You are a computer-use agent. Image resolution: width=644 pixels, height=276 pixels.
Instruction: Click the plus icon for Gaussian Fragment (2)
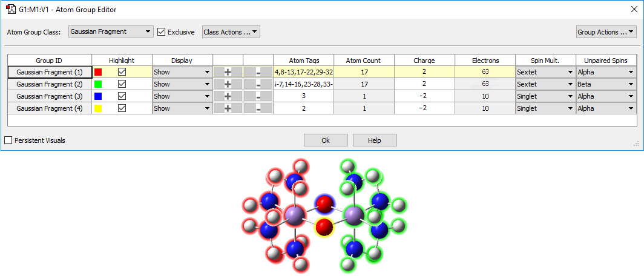tap(228, 84)
